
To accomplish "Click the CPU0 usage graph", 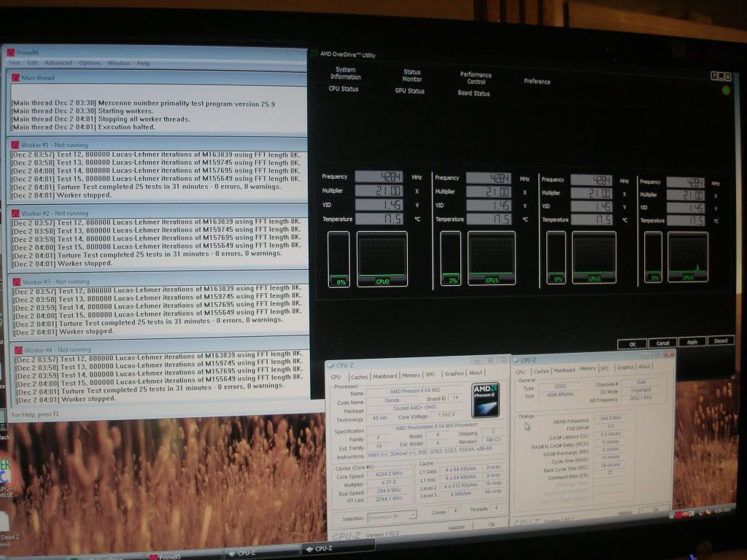I will pyautogui.click(x=382, y=258).
